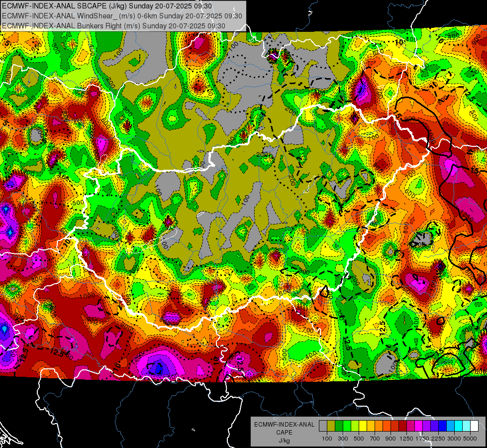The image size is (487, 448).
Task: Click the legend scale value 500
Action: [359, 439]
